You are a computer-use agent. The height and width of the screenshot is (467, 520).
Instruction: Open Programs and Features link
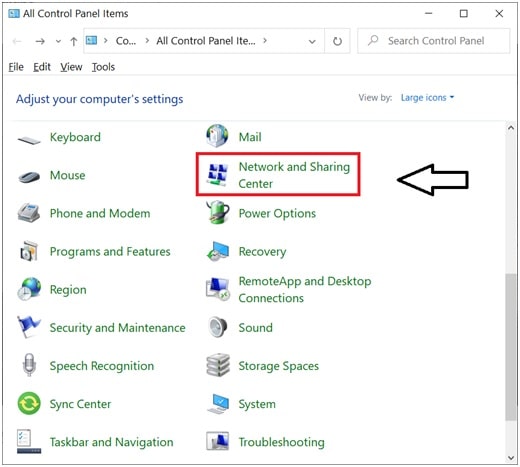110,252
